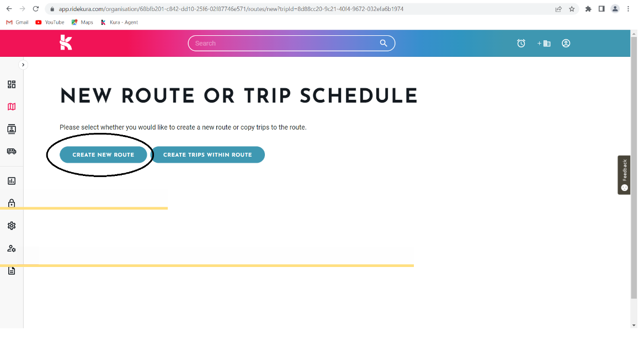Open the vehicles bus icon in sidebar
Viewport: 644px width, 358px height.
coord(12,152)
